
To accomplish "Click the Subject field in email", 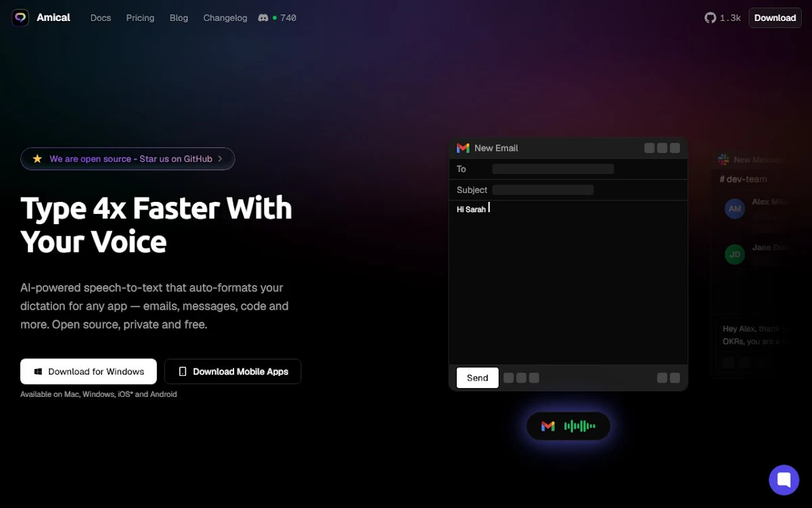I will pos(543,190).
